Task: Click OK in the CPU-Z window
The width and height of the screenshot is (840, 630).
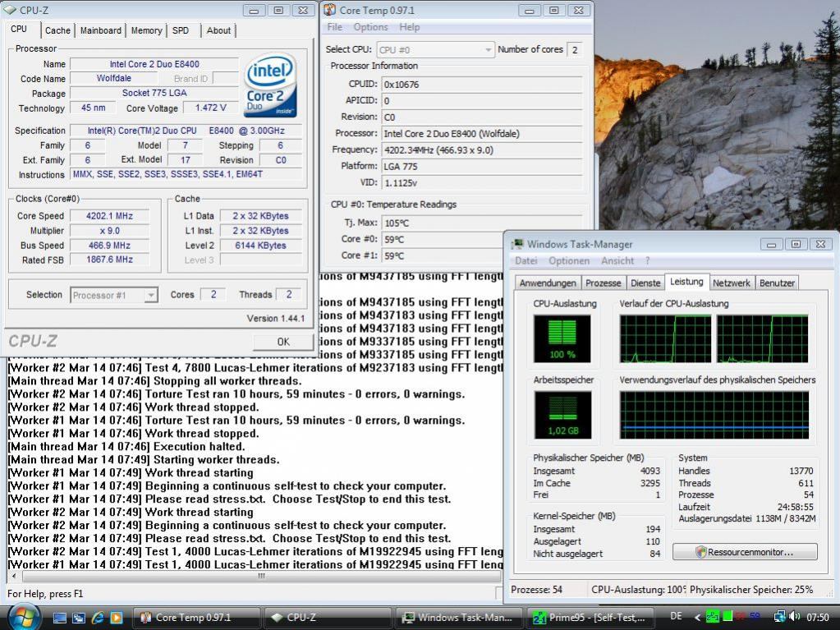Action: [x=282, y=342]
